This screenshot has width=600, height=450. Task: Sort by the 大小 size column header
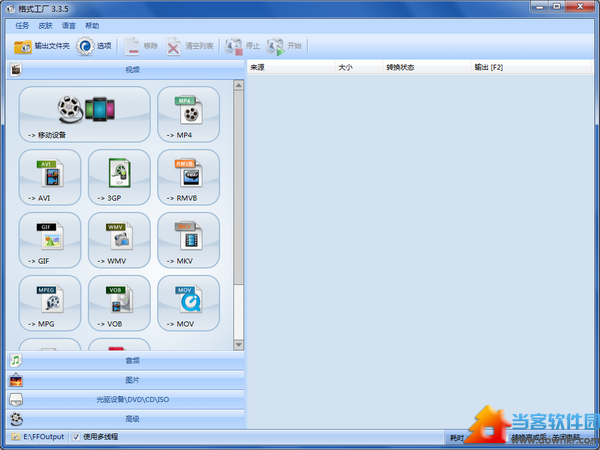tap(359, 67)
